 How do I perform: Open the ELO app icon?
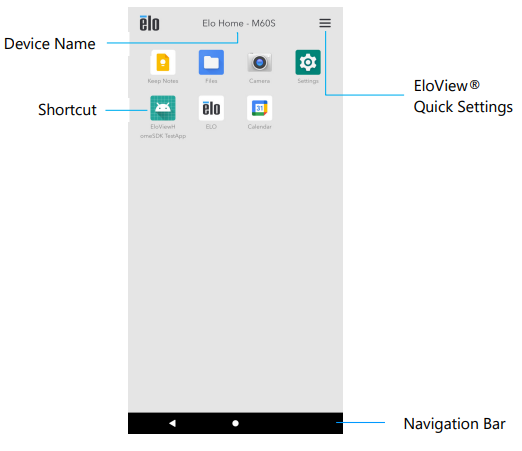211,108
